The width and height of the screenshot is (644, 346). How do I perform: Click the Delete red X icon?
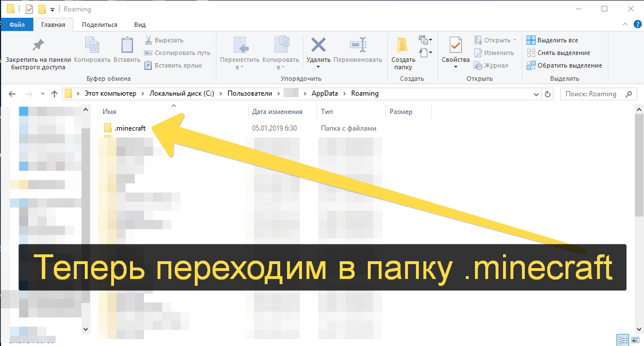click(x=318, y=45)
